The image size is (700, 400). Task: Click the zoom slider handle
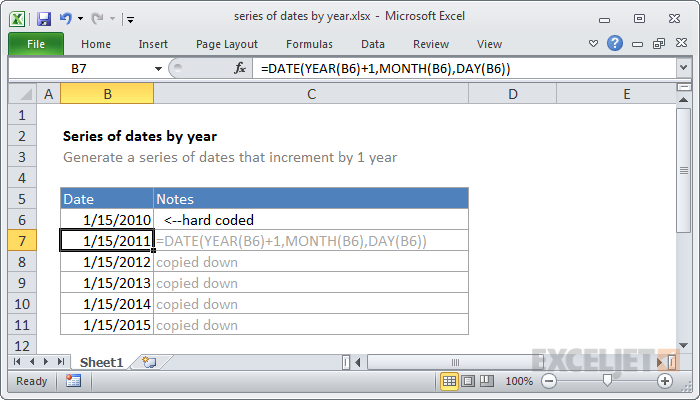pyautogui.click(x=606, y=381)
